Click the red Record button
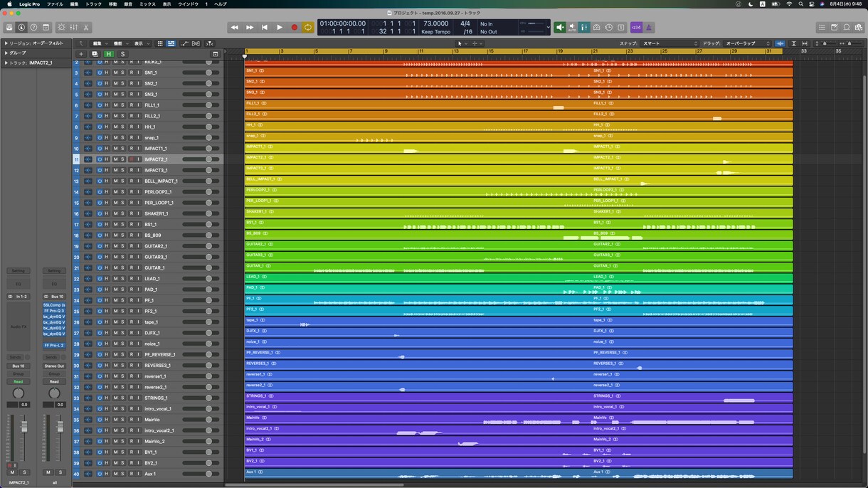 [x=294, y=27]
